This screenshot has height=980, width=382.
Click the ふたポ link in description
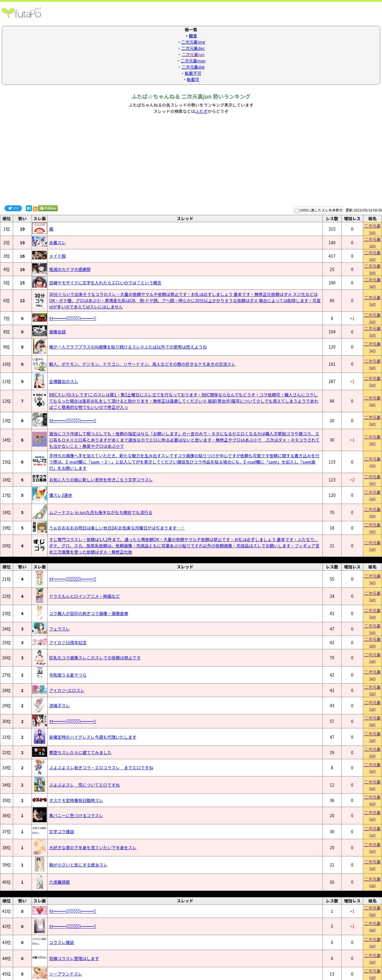[x=201, y=111]
